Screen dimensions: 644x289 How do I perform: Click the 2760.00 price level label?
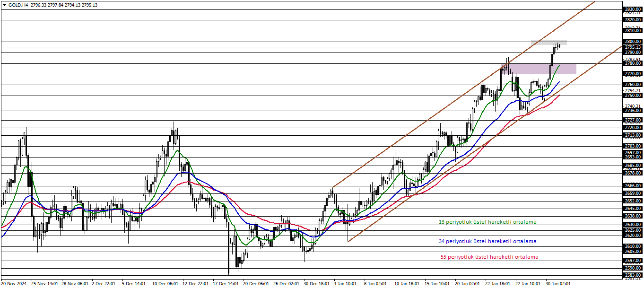633,85
